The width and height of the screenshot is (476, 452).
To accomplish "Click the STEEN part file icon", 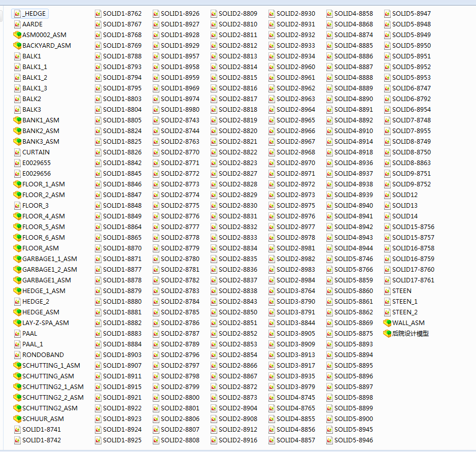I will click(x=387, y=291).
